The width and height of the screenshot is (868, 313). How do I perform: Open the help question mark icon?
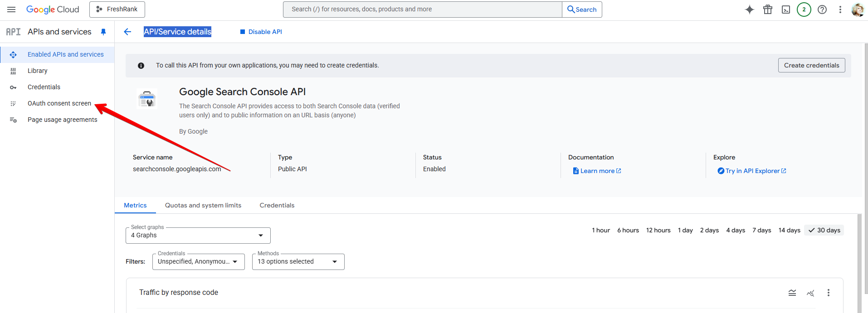pyautogui.click(x=822, y=10)
